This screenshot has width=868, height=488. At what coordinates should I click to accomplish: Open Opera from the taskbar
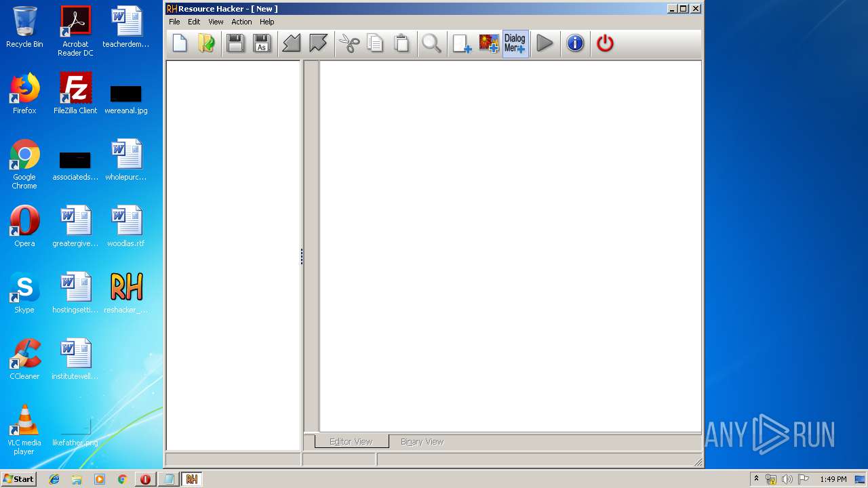[x=145, y=479]
